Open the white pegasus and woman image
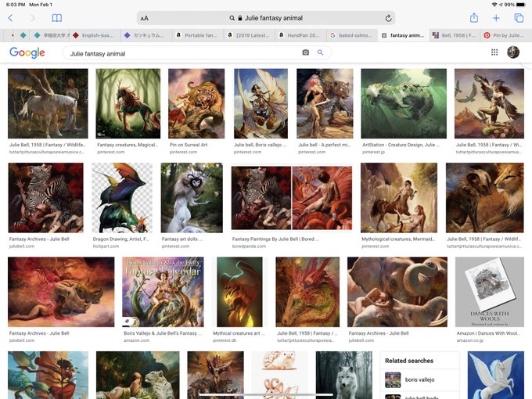 (x=48, y=103)
